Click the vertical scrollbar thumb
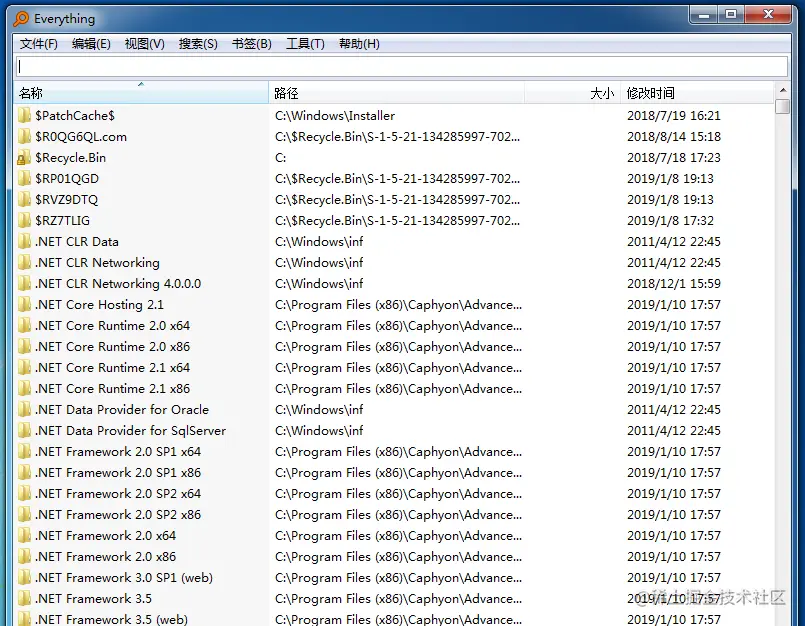This screenshot has height=626, width=805. [x=782, y=107]
